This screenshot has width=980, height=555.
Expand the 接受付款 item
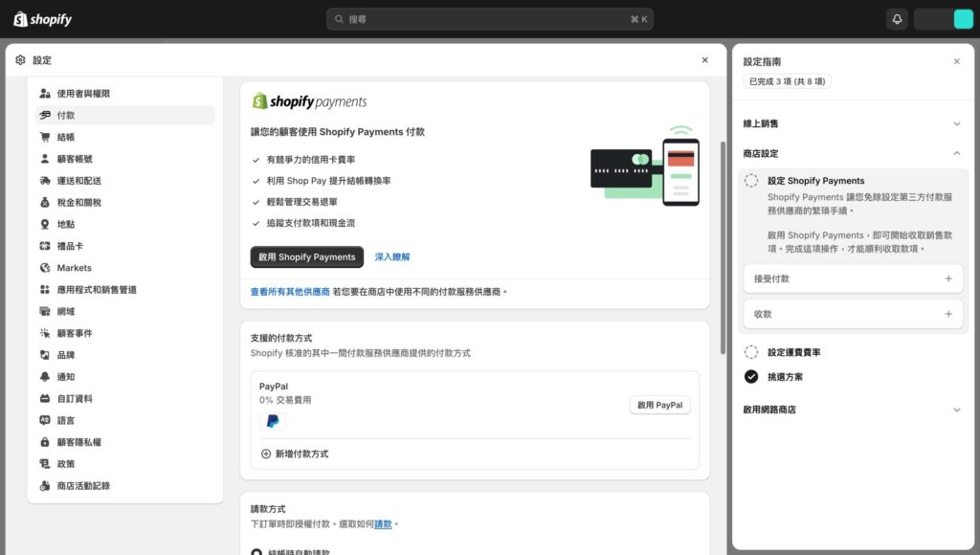click(x=947, y=278)
